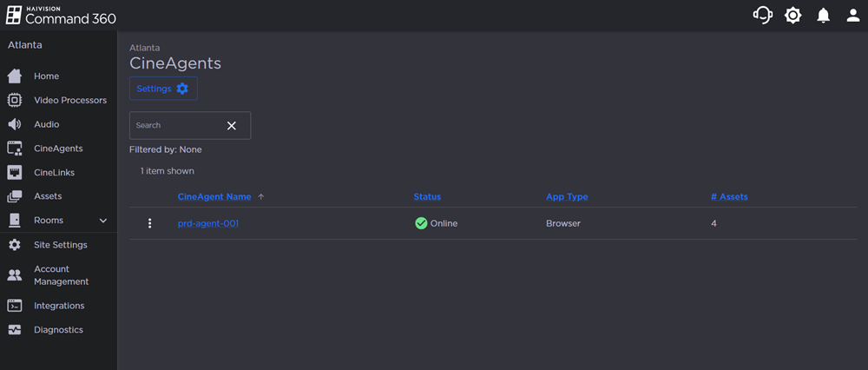Clear the search field with X
868x370 pixels.
(232, 125)
